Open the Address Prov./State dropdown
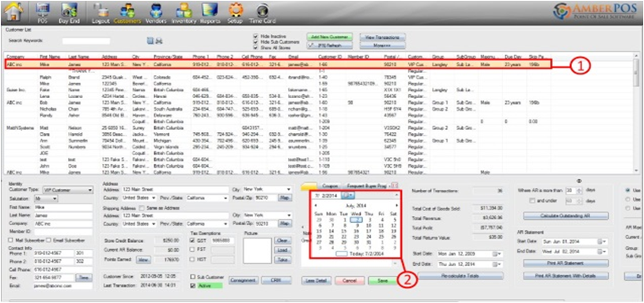The width and height of the screenshot is (644, 303). click(225, 198)
